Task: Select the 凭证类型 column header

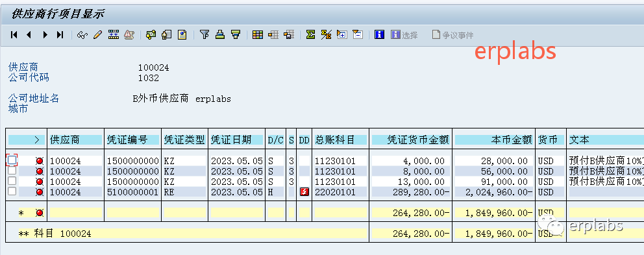Action: pyautogui.click(x=184, y=140)
